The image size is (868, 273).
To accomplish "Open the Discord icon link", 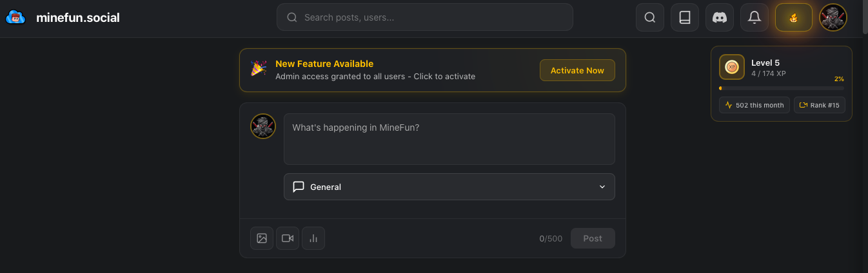I will click(x=720, y=17).
